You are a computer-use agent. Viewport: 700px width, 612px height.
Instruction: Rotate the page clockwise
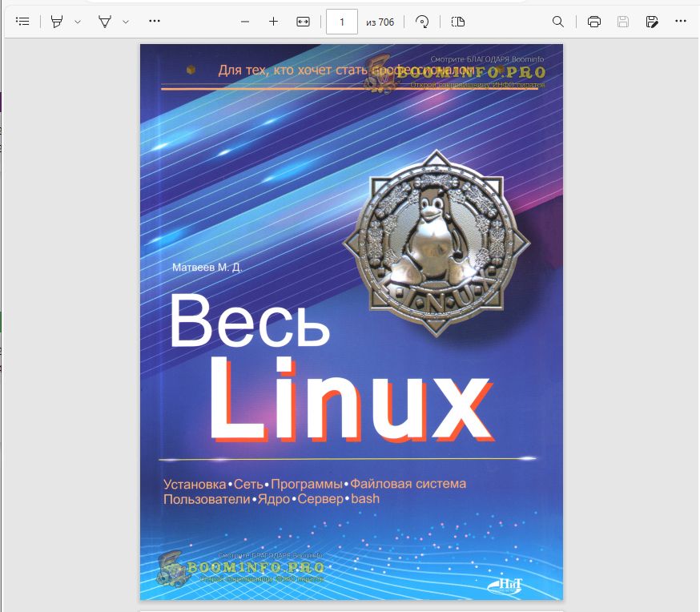click(422, 22)
